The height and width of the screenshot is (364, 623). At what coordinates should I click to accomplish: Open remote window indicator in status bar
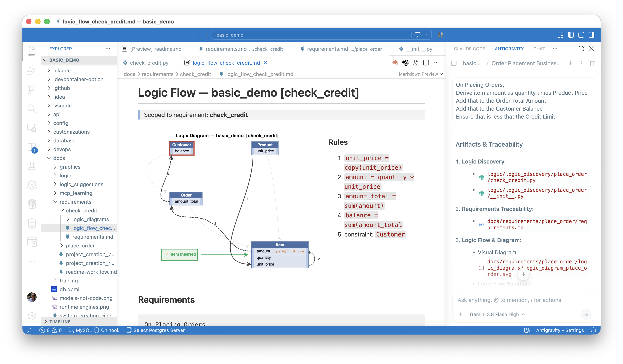pos(29,330)
